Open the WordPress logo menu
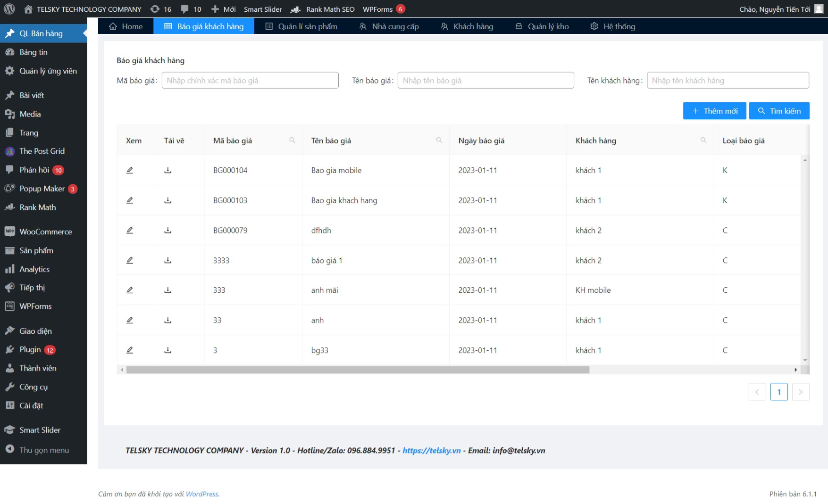The width and height of the screenshot is (828, 504). (9, 9)
